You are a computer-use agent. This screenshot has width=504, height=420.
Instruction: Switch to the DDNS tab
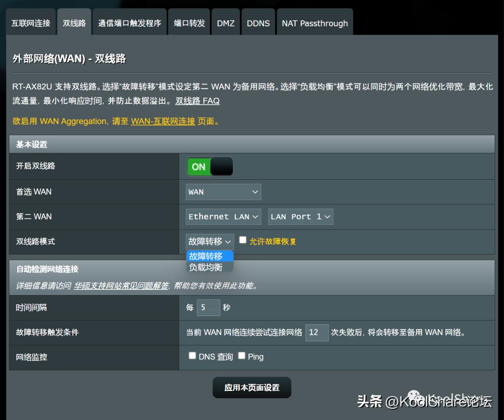(258, 22)
